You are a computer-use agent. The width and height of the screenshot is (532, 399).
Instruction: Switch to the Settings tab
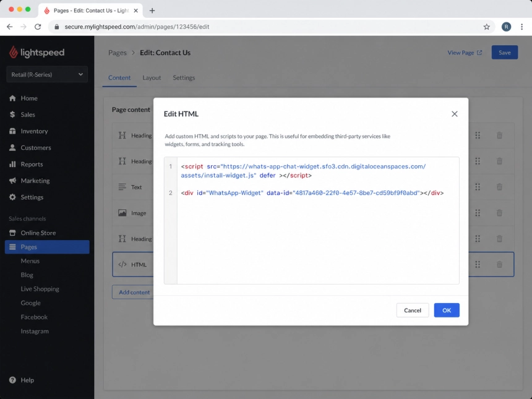point(184,78)
